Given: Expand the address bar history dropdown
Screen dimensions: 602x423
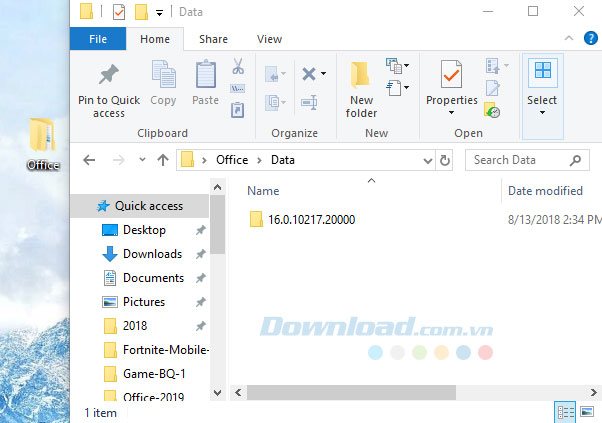Looking at the screenshot, I should [428, 160].
